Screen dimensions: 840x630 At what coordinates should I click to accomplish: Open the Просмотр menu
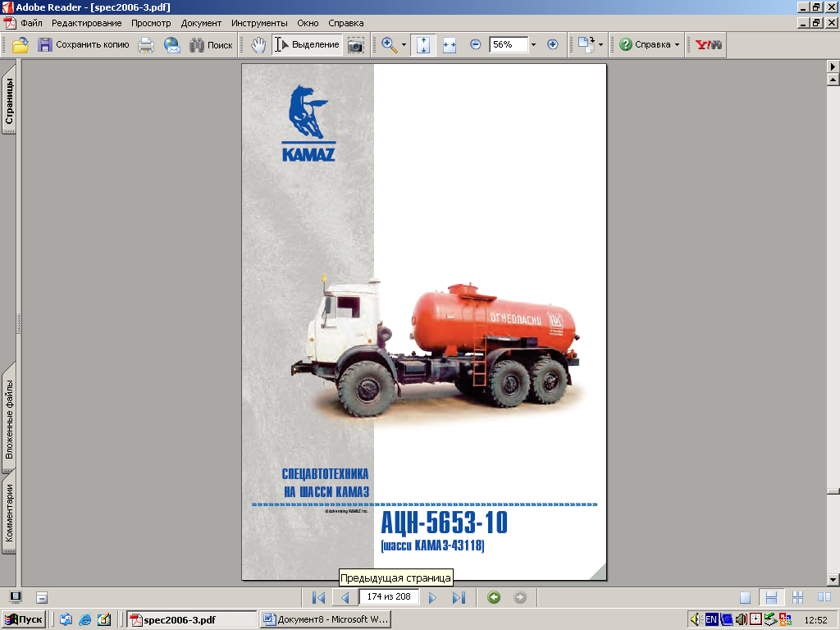pyautogui.click(x=151, y=23)
